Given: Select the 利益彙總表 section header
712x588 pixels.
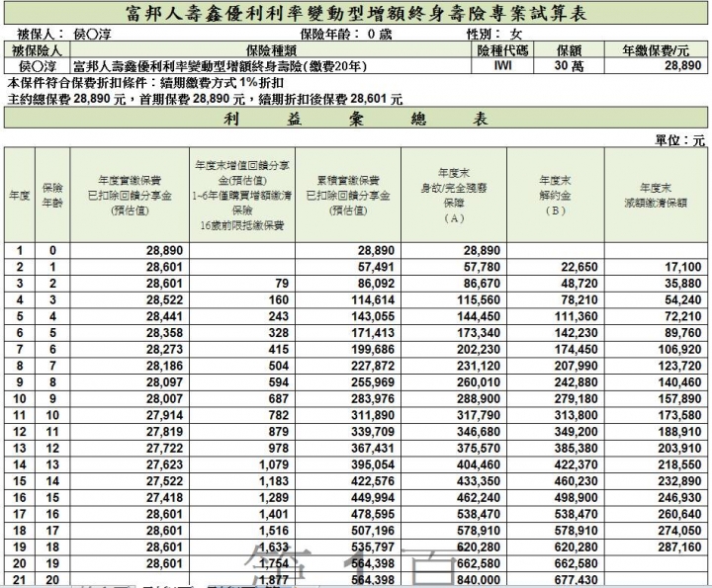Looking at the screenshot, I should click(356, 119).
